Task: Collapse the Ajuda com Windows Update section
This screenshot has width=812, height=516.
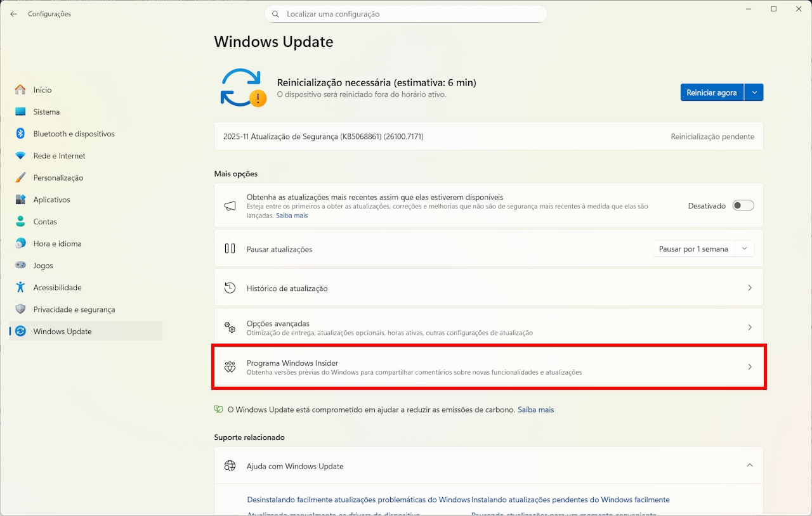Action: pos(750,465)
